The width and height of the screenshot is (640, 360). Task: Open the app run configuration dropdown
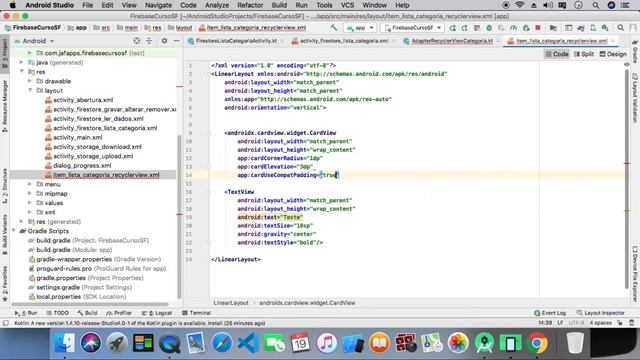(360, 28)
